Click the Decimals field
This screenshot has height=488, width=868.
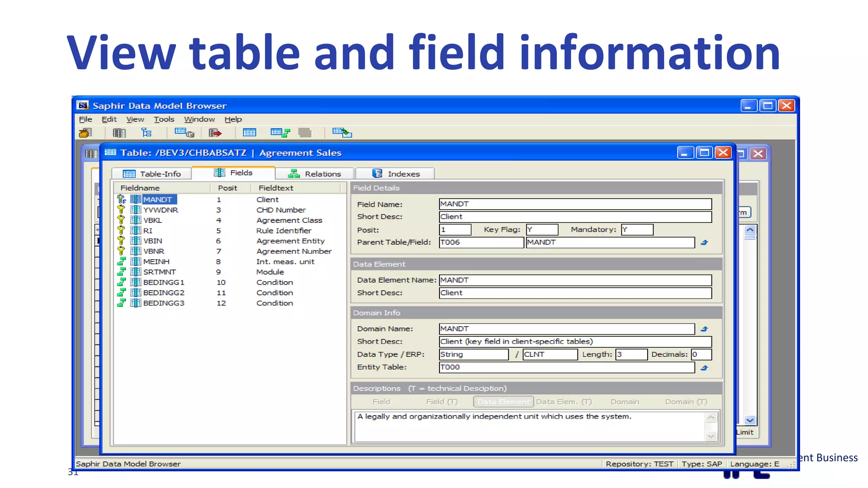point(701,355)
